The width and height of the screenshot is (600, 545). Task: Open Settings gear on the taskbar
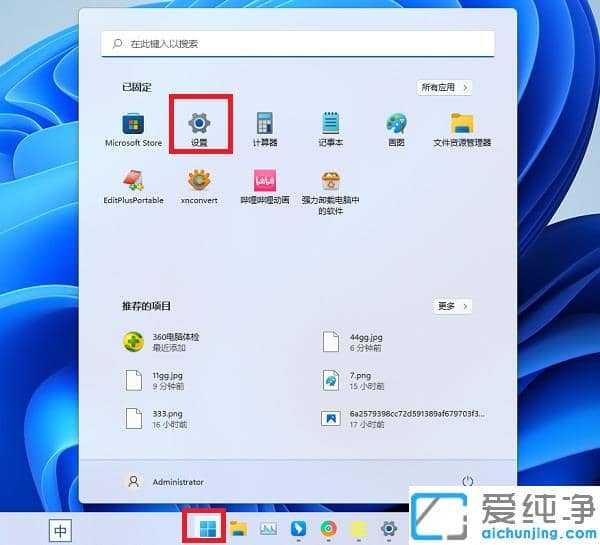coord(389,529)
